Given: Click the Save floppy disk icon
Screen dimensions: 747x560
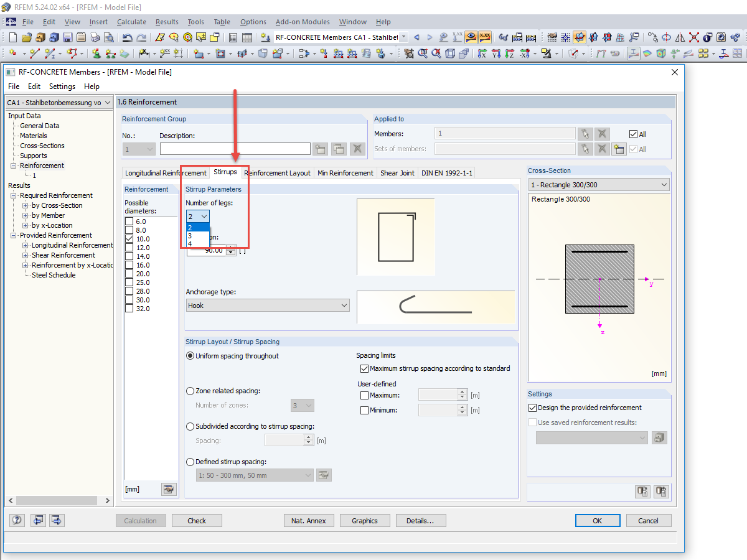Looking at the screenshot, I should pyautogui.click(x=67, y=37).
